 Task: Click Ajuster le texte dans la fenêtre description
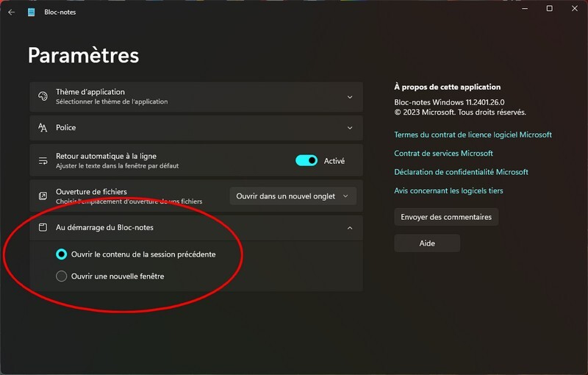point(117,165)
